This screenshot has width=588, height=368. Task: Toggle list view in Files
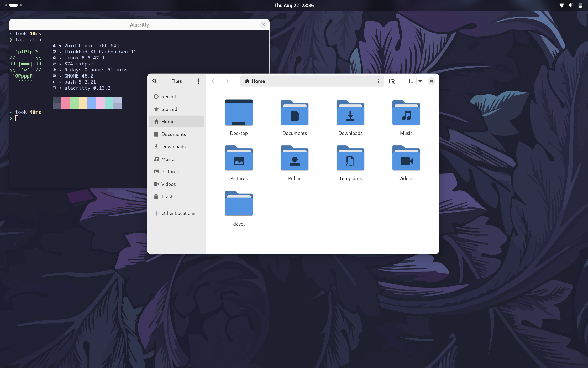pos(411,81)
